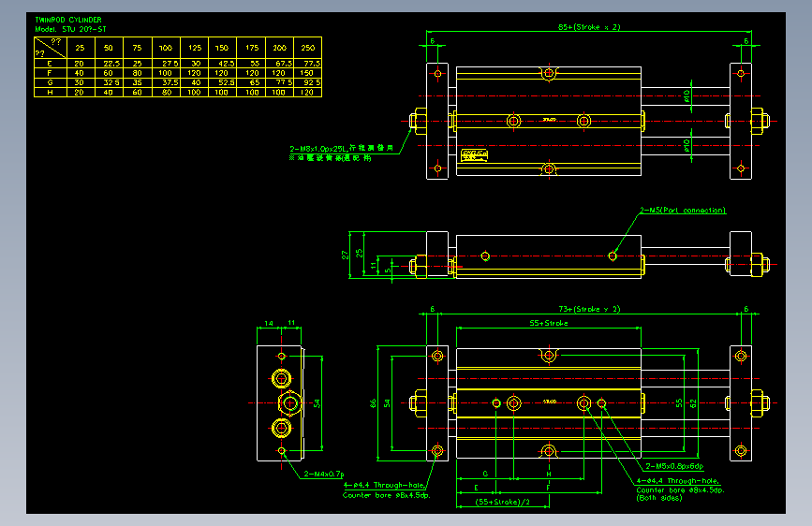Select dimension 14 above end view

point(269,324)
